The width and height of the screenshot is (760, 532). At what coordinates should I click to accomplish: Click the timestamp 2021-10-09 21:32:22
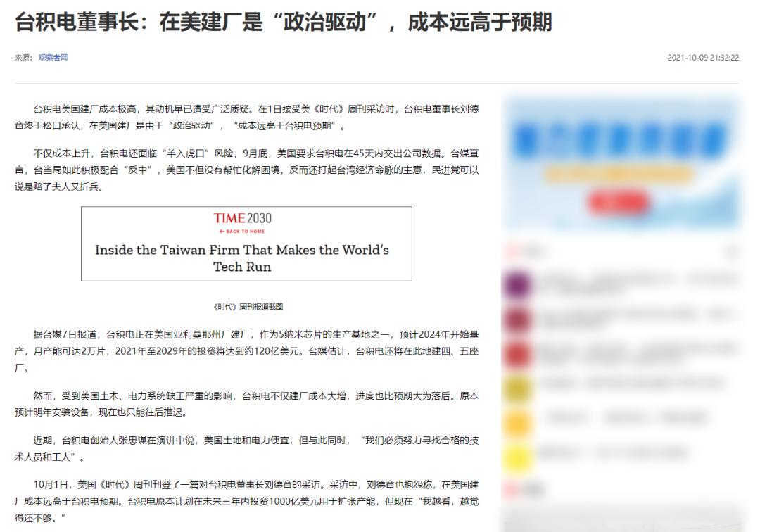tap(704, 56)
